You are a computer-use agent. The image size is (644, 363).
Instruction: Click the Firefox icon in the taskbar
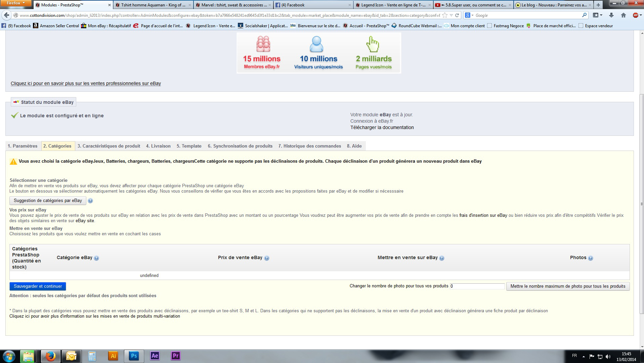[x=50, y=356]
